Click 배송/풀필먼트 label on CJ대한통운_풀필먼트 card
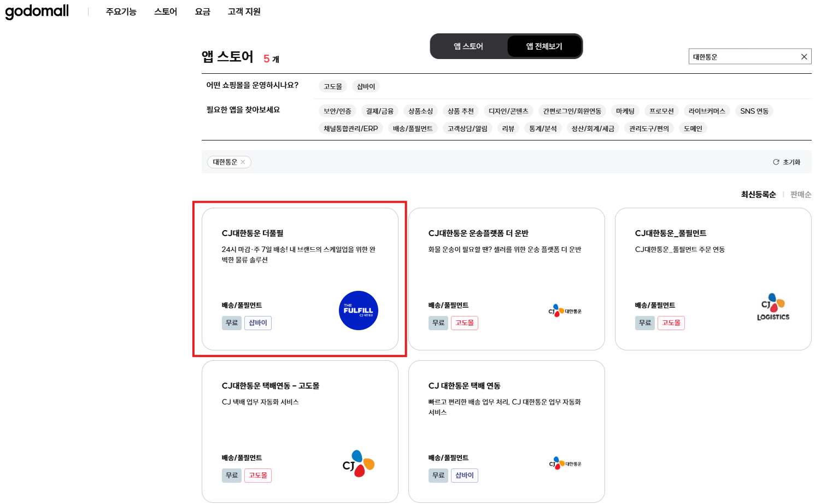The height and width of the screenshot is (504, 821). pos(655,306)
